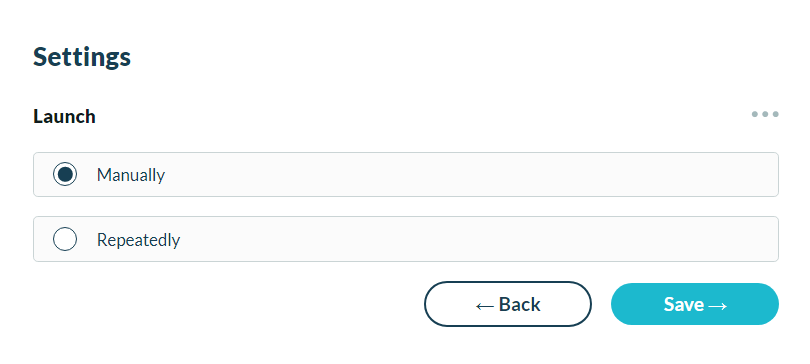The image size is (810, 364).
Task: Expand more options for Launch section
Action: (765, 114)
